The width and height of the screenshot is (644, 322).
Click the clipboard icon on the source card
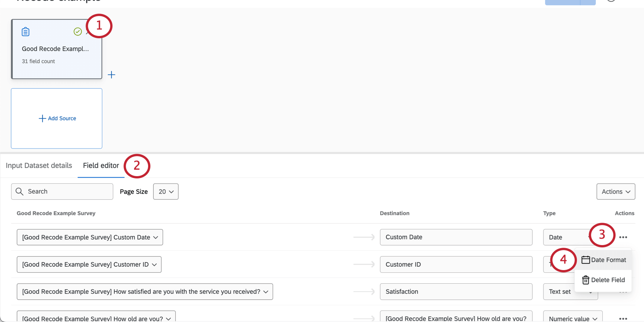click(26, 32)
